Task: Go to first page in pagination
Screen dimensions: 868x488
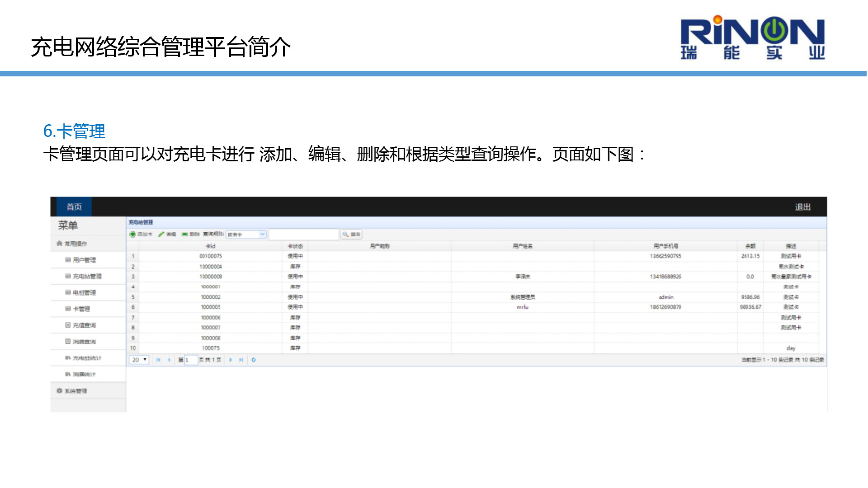Action: click(x=158, y=360)
